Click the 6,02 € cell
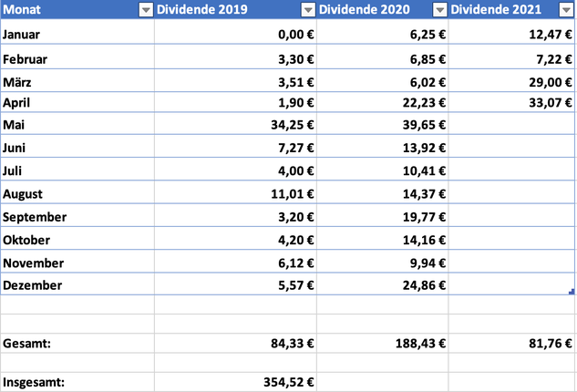577x392 pixels. [x=383, y=80]
